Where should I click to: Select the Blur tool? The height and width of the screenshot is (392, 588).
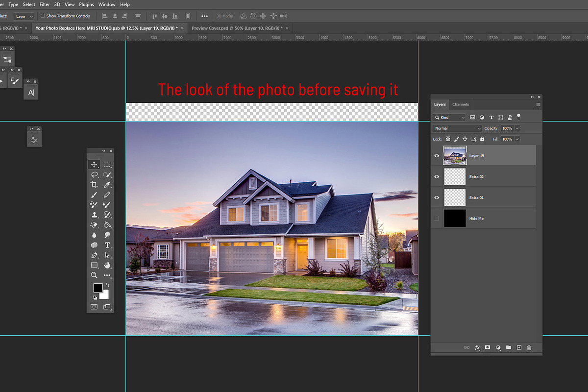click(x=94, y=235)
